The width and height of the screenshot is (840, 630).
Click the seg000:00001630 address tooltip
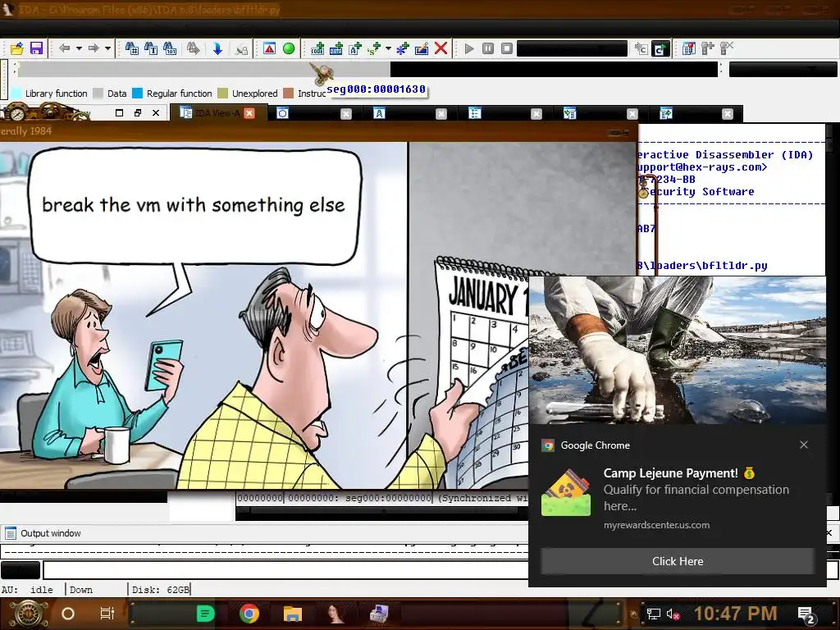click(x=376, y=89)
